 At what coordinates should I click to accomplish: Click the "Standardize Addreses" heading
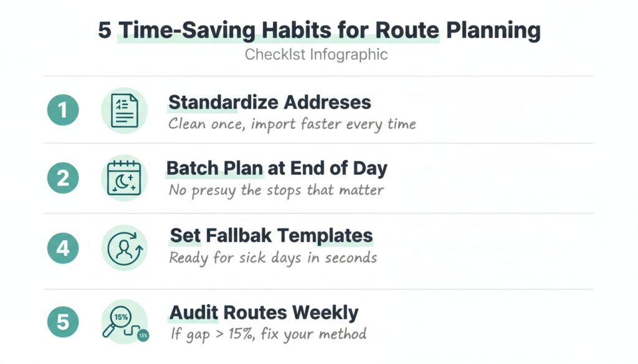tap(270, 102)
